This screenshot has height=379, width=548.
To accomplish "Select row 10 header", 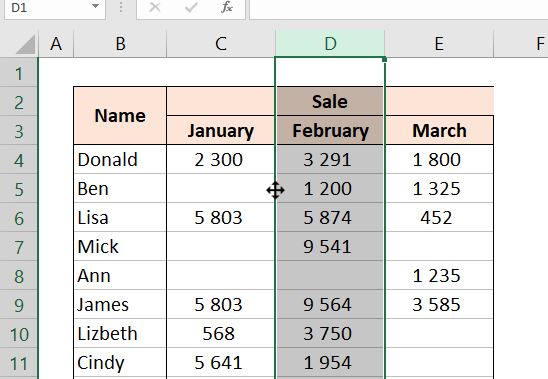I will [x=19, y=334].
